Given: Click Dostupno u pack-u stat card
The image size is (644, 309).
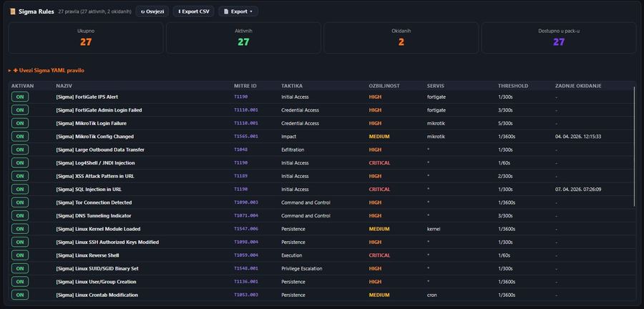Looking at the screenshot, I should (558, 38).
